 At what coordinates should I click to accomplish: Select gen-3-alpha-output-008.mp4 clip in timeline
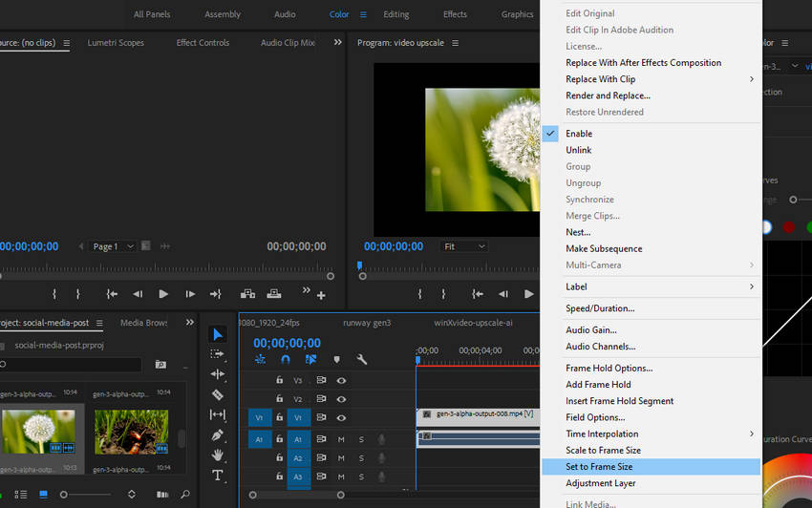coord(479,417)
